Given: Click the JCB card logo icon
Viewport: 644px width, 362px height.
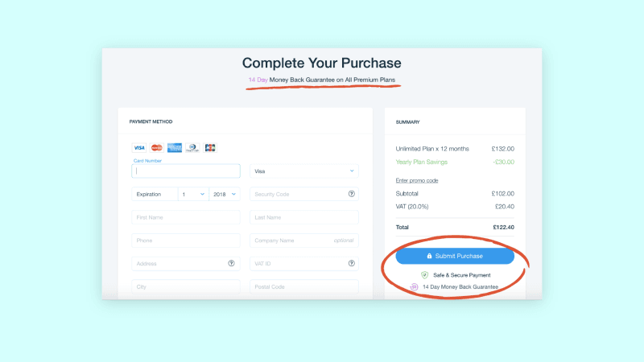Looking at the screenshot, I should coord(210,148).
